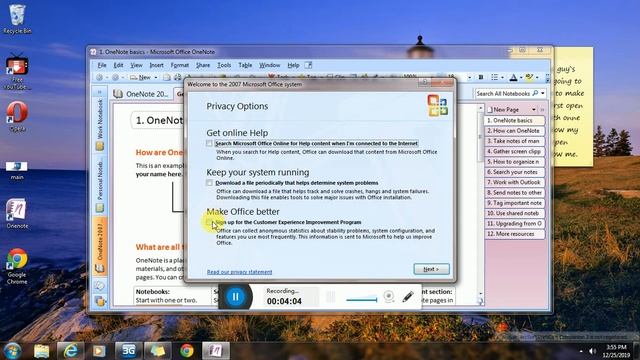
Task: Click the New button in OneNote toolbar
Action: tap(141, 77)
